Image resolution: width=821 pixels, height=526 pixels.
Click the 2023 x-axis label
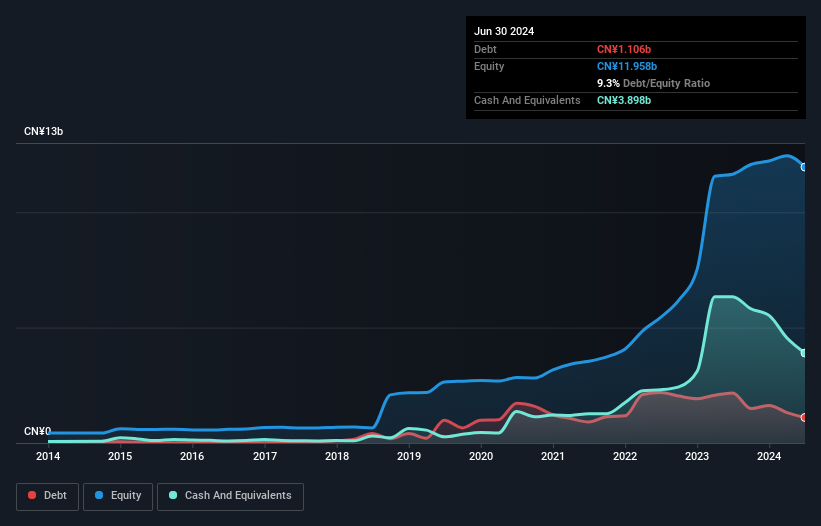[697, 456]
